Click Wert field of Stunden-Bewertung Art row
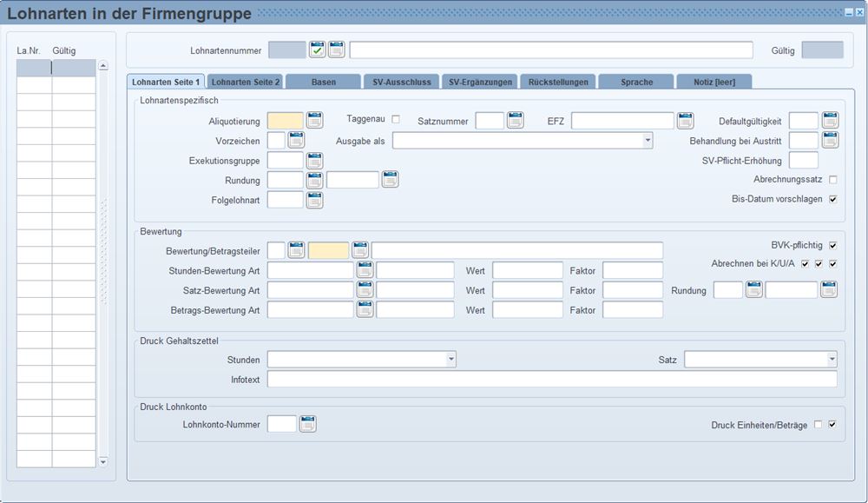This screenshot has height=503, width=868. 528,270
